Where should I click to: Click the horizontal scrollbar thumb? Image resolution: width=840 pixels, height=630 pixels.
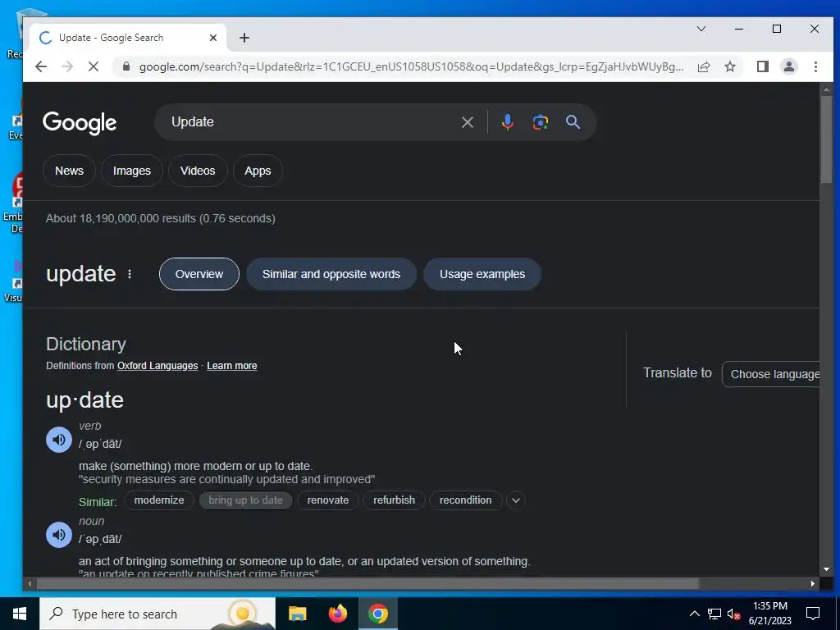tap(367, 583)
